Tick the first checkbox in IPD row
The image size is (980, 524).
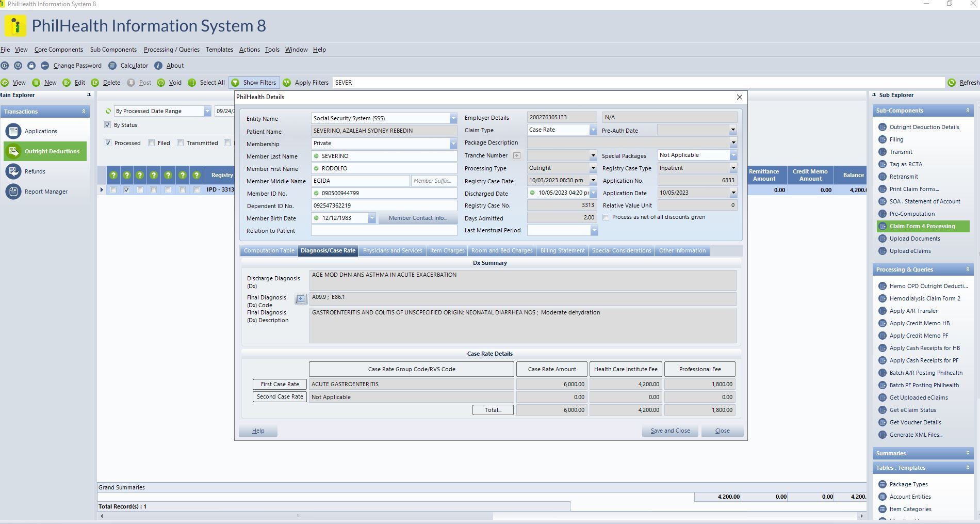click(113, 190)
